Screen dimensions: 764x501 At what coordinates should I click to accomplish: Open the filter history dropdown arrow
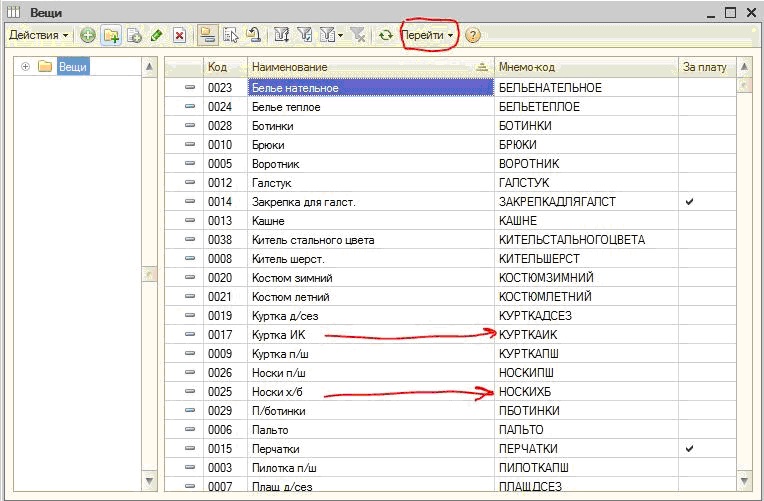[341, 36]
